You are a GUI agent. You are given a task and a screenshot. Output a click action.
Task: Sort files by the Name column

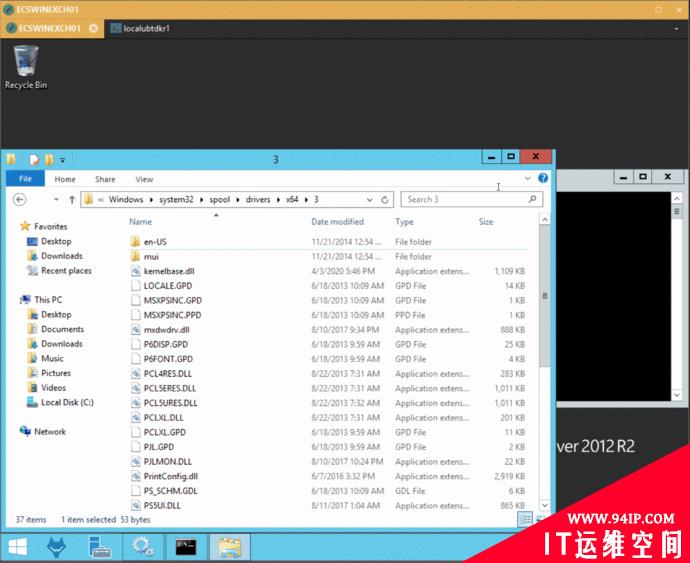click(140, 222)
